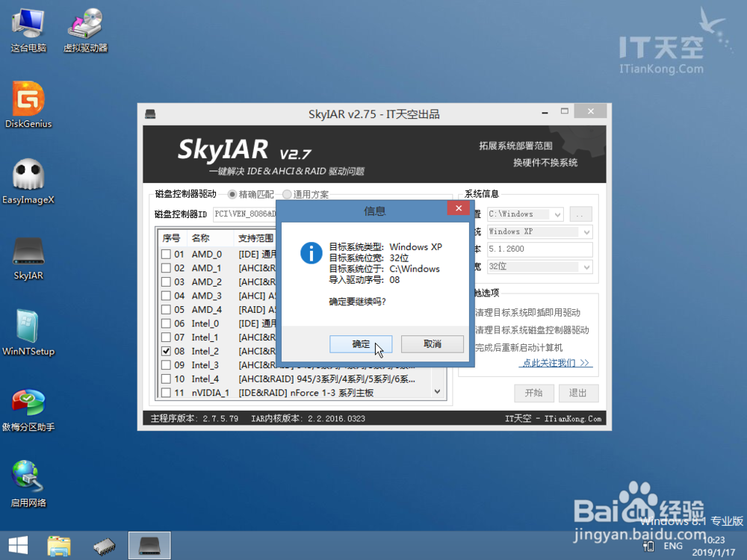747x560 pixels.
Task: Click the 序号 column header
Action: [171, 238]
